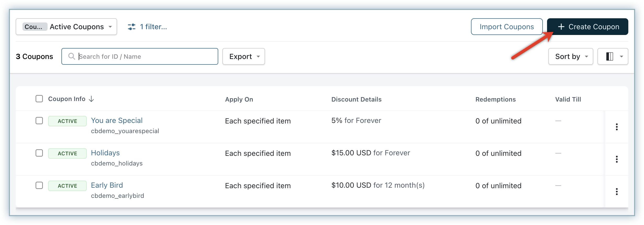Screen dimensions: 644x225
Task: Check the Early Bird coupon checkbox
Action: coord(39,185)
